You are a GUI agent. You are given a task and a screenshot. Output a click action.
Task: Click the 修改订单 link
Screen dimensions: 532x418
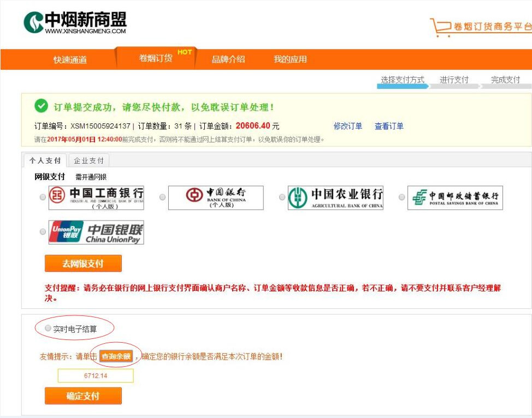(348, 126)
